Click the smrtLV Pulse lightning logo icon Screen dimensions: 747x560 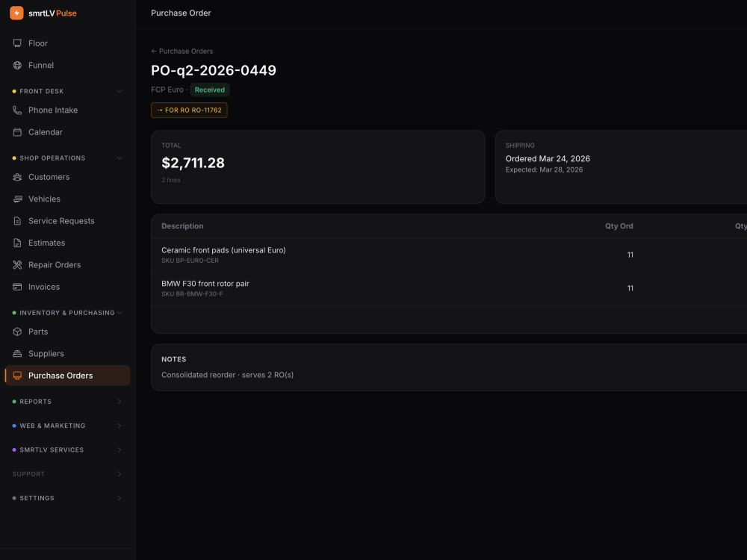pyautogui.click(x=16, y=13)
